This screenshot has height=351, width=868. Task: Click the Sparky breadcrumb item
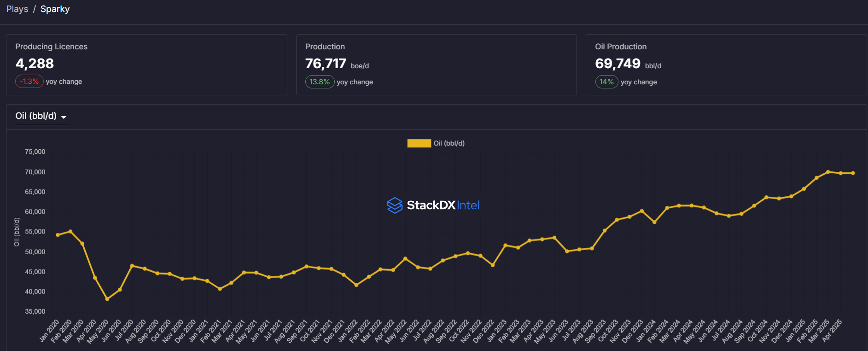click(x=55, y=9)
